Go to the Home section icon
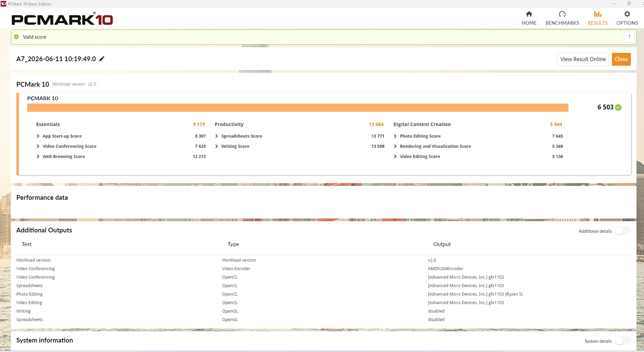This screenshot has height=352, width=644. [x=529, y=14]
